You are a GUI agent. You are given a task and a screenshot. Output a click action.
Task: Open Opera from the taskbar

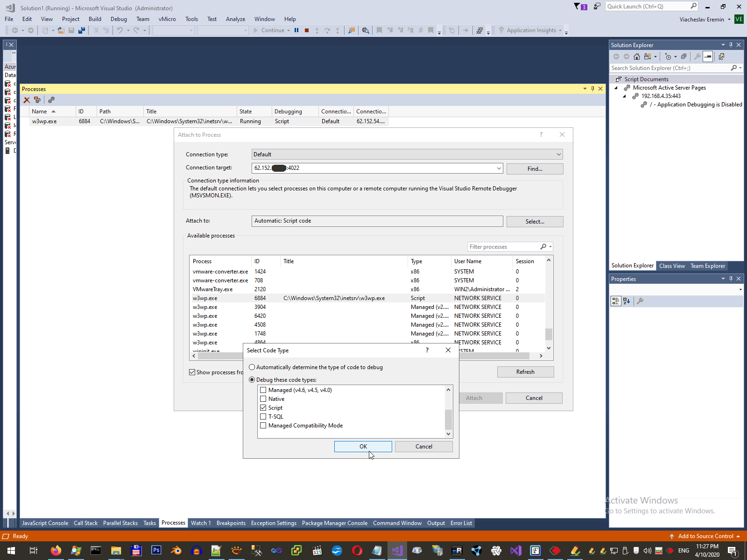coord(357,551)
